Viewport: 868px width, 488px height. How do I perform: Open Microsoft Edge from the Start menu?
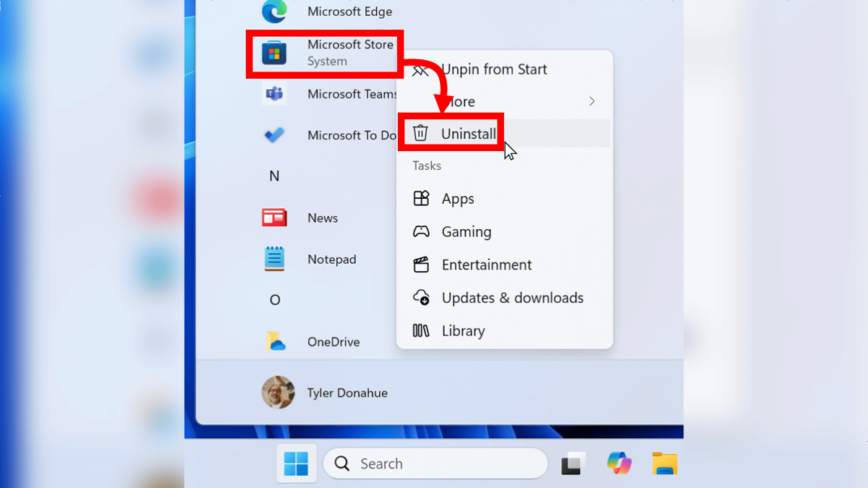pos(349,12)
